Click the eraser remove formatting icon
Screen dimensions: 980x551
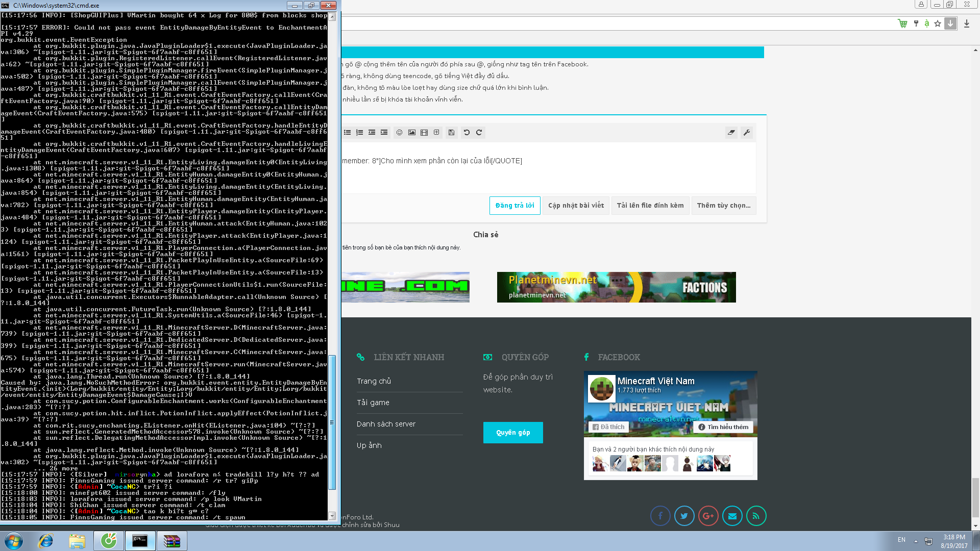pyautogui.click(x=731, y=133)
